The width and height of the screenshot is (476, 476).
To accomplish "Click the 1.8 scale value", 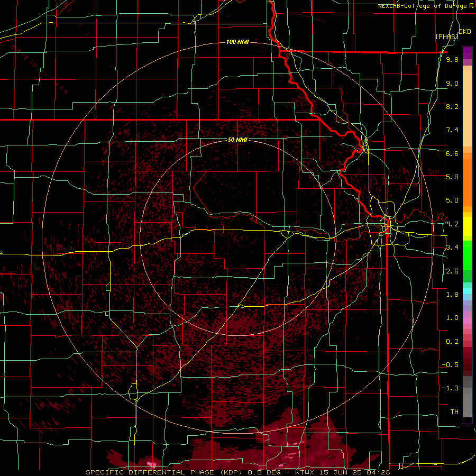I will coord(452,295).
